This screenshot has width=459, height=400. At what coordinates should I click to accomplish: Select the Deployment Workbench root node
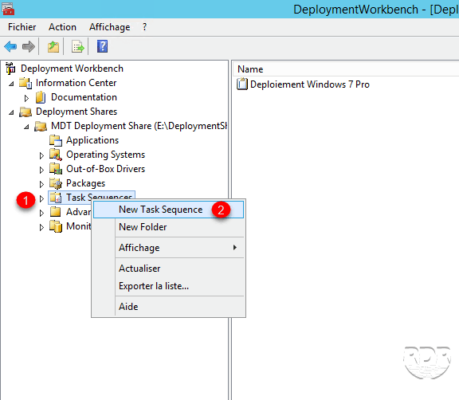tap(72, 69)
